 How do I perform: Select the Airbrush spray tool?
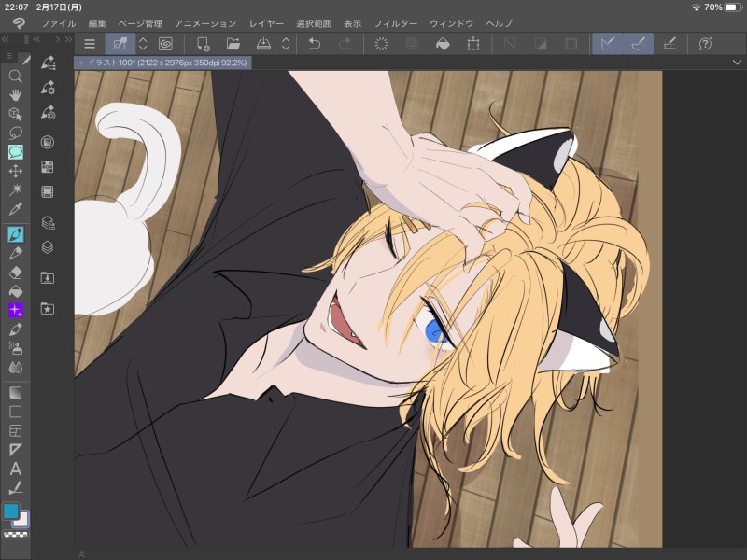[15, 348]
